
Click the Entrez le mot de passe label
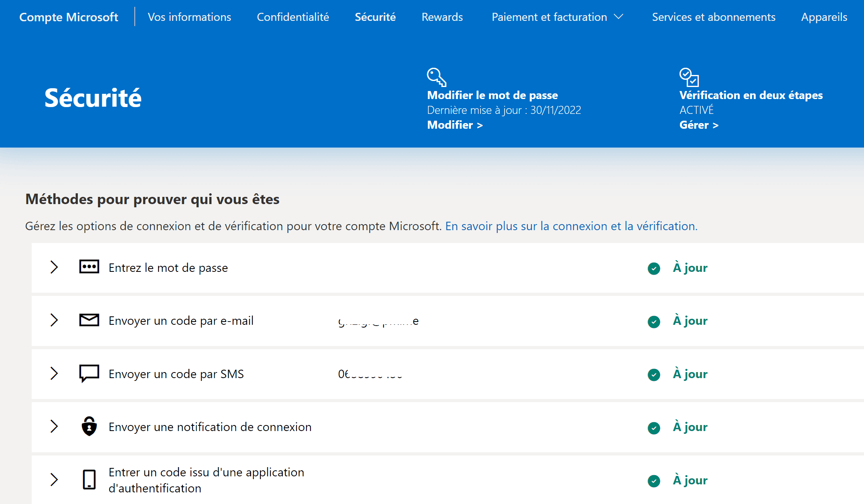[168, 267]
